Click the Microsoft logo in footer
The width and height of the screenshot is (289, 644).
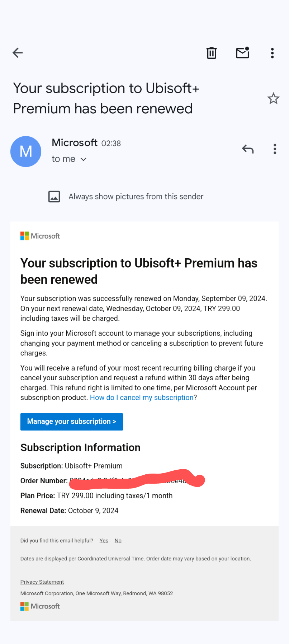(x=40, y=606)
